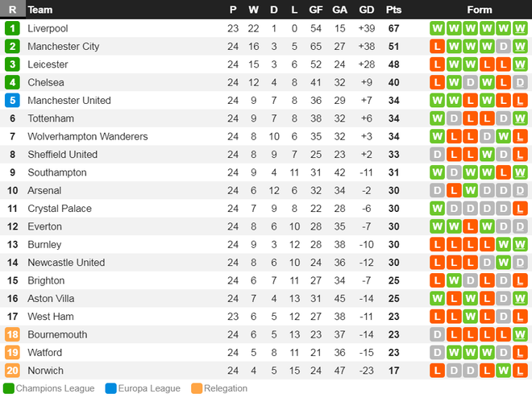Open the Aston Villa team link

click(51, 299)
